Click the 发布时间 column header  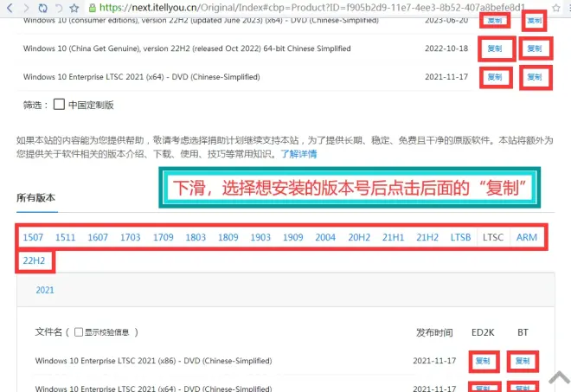click(434, 332)
